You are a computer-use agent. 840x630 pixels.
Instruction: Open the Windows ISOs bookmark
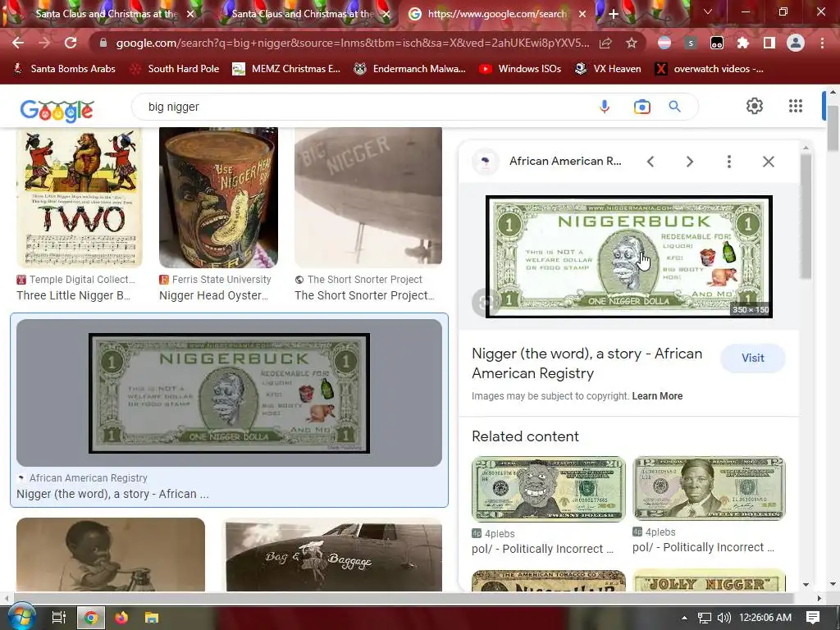tap(520, 69)
